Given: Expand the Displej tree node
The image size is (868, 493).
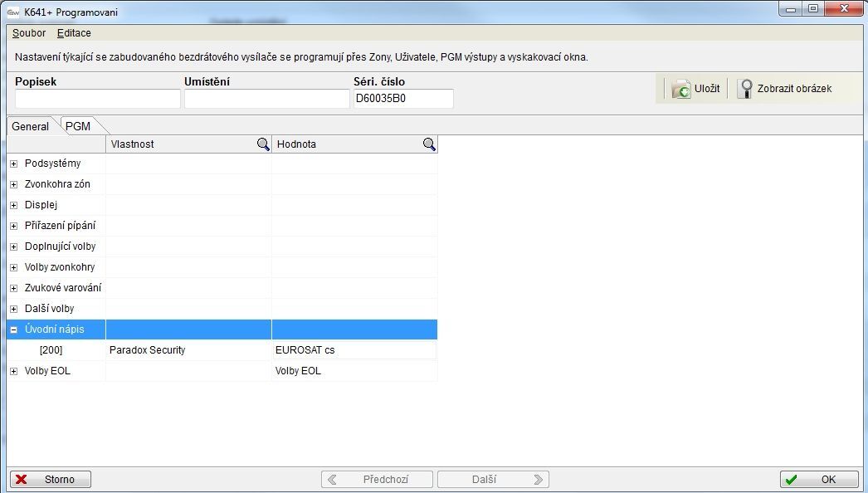Looking at the screenshot, I should (14, 205).
